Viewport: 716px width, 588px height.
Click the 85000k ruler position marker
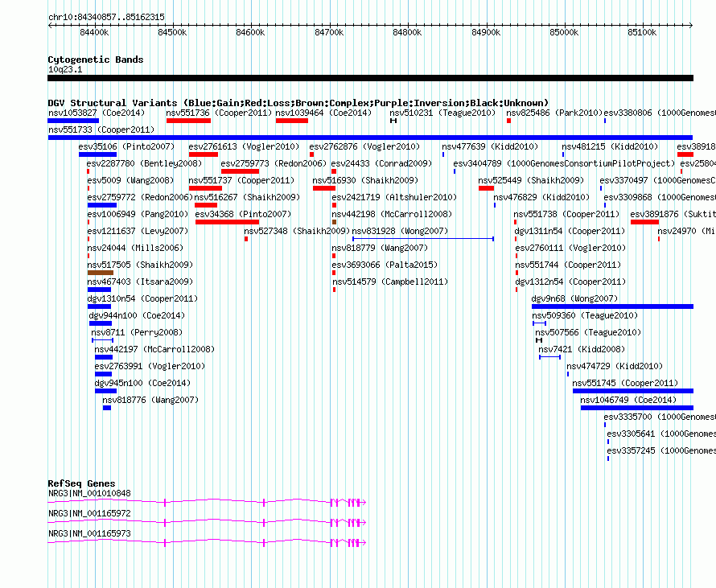click(564, 32)
